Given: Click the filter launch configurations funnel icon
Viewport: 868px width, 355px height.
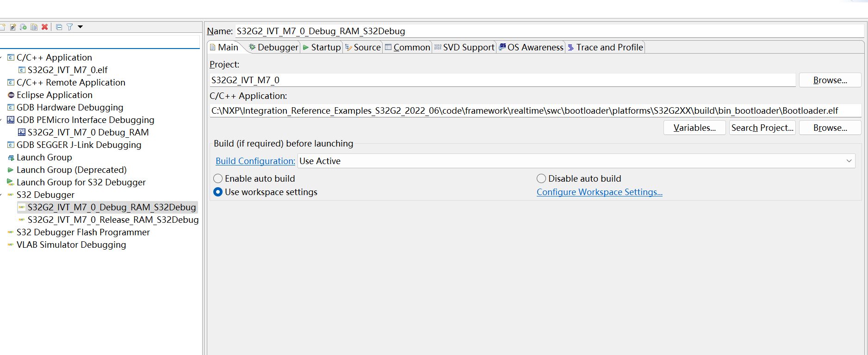Looking at the screenshot, I should pyautogui.click(x=69, y=27).
